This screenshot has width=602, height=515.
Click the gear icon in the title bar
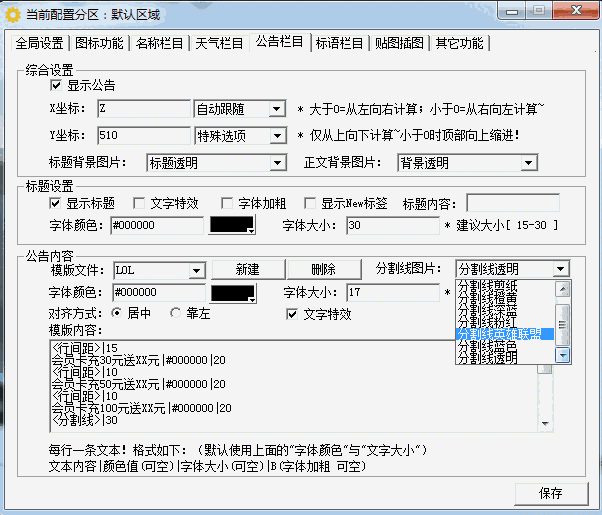pyautogui.click(x=13, y=15)
